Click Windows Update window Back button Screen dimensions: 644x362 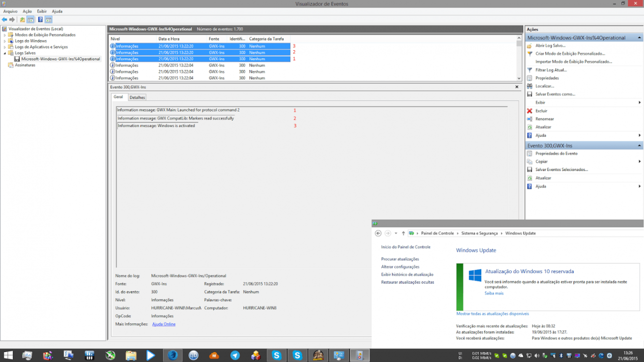[378, 233]
